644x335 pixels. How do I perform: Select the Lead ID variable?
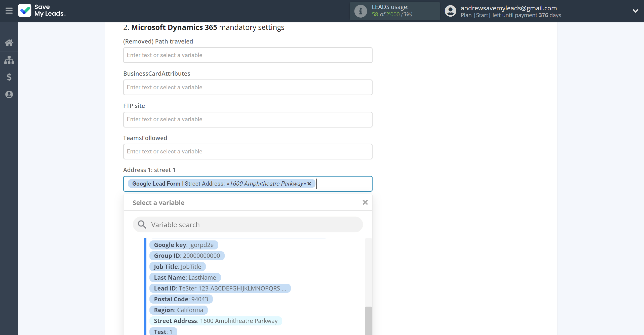220,288
